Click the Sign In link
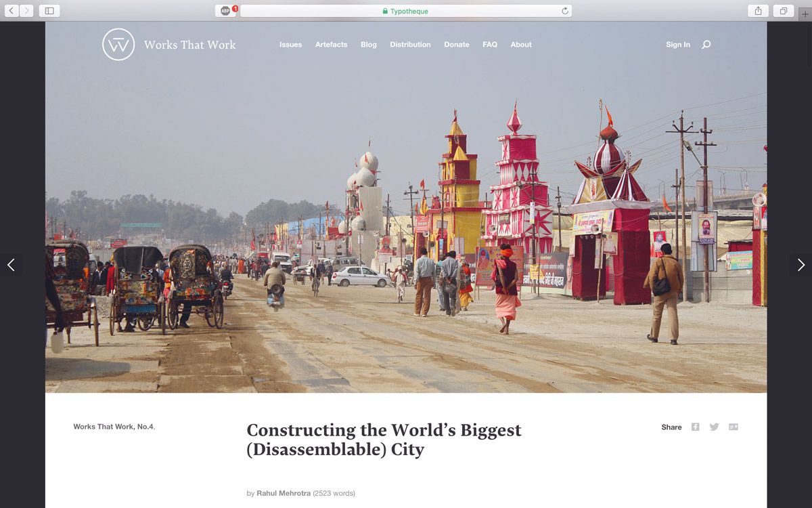The image size is (812, 508). (x=678, y=45)
